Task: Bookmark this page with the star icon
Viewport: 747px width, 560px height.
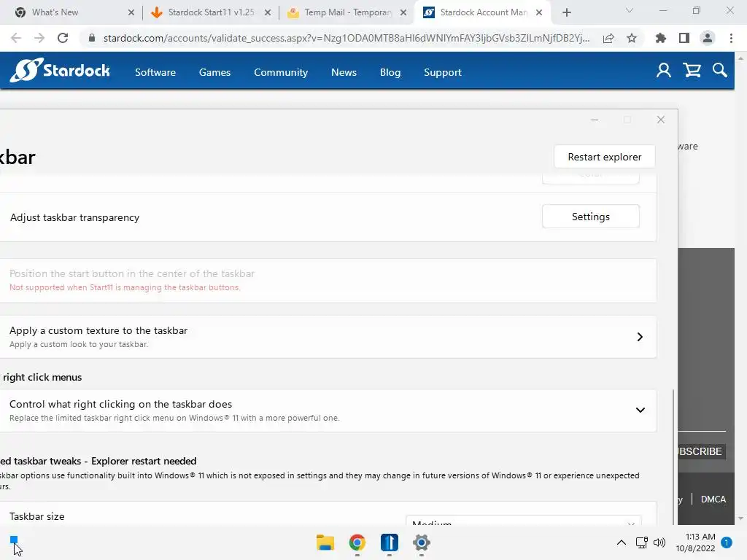Action: tap(632, 38)
